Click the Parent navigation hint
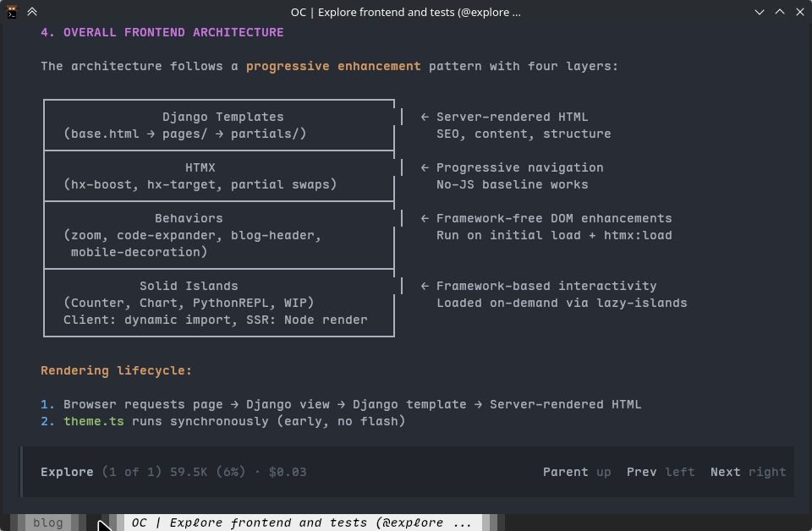 pyautogui.click(x=577, y=472)
